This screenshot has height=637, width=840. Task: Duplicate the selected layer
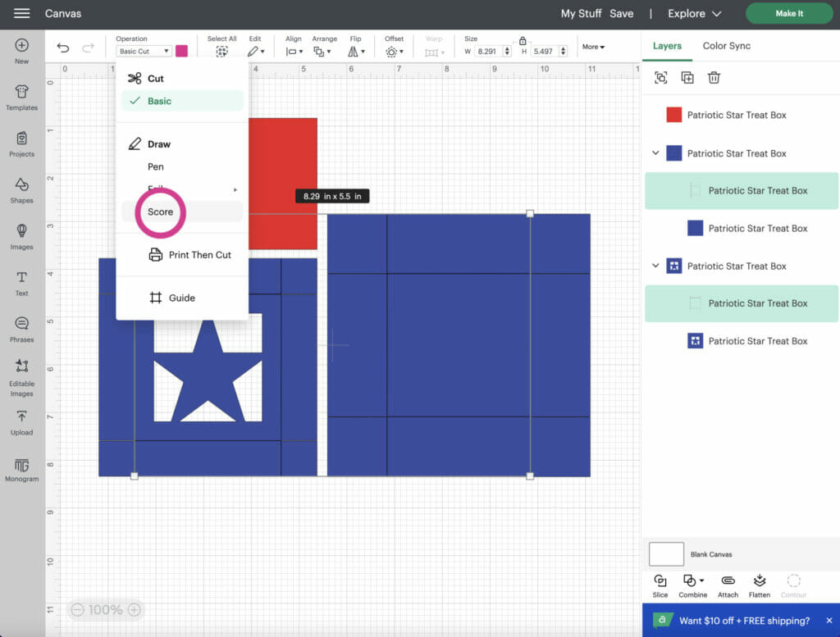tap(687, 77)
